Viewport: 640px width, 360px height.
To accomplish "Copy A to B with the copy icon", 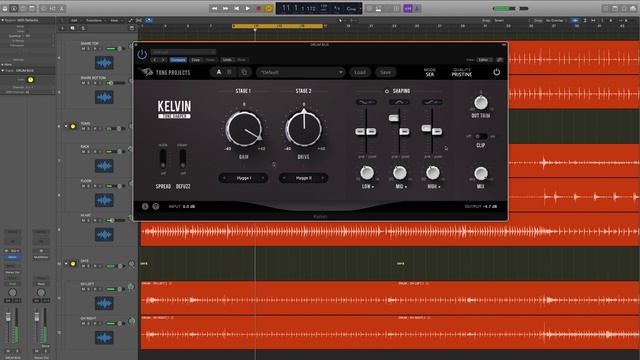I will click(244, 72).
